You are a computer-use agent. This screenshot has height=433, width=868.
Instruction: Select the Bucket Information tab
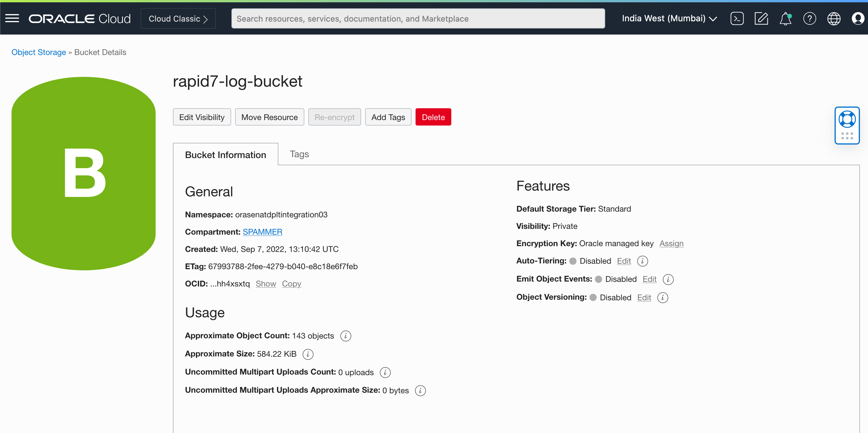coord(225,155)
